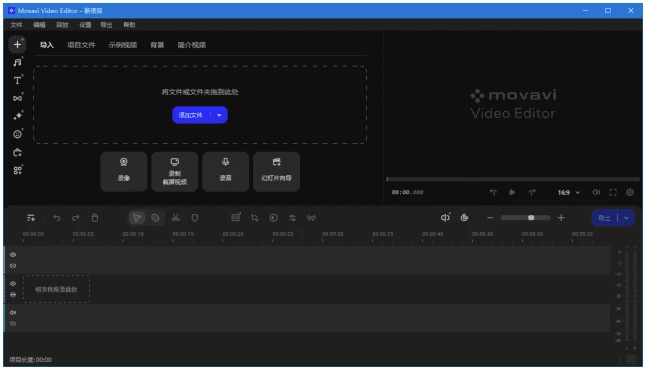Click the audio tool speaker icon in toolbar
646x370 pixels.
coord(445,218)
